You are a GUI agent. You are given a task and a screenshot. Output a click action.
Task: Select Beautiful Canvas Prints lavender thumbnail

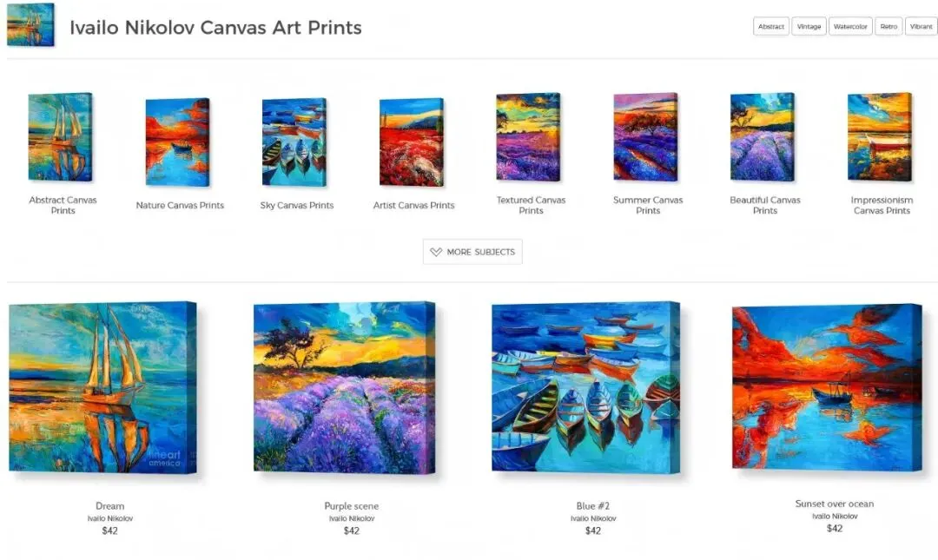(x=763, y=137)
